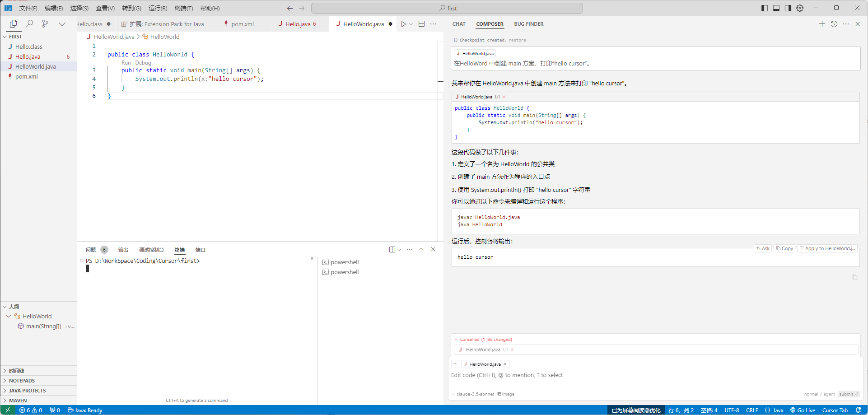Open the Search magnifier icon in sidebar

click(29, 24)
